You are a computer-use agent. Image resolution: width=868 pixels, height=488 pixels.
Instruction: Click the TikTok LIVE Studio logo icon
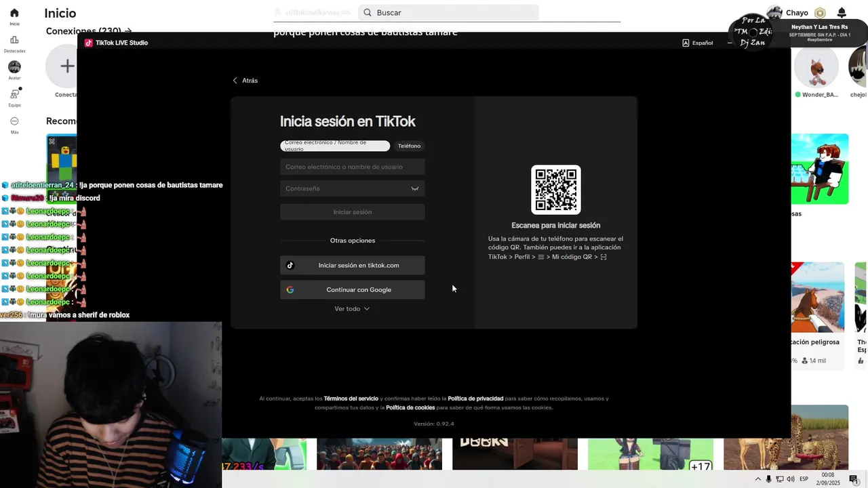point(88,43)
